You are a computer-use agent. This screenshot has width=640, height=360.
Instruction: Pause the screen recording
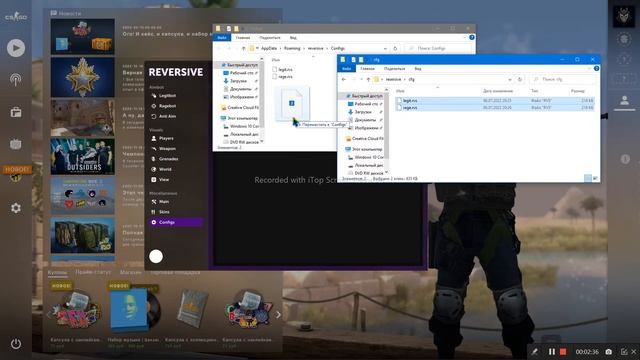pos(552,351)
